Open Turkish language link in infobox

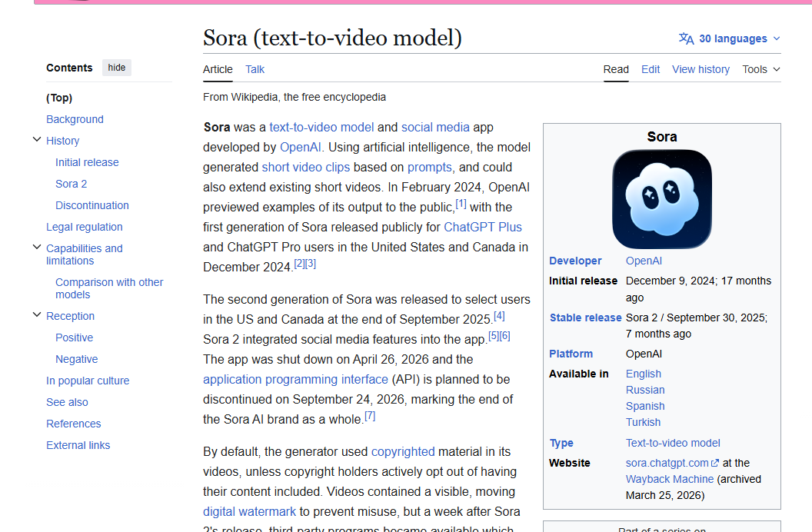pyautogui.click(x=643, y=422)
